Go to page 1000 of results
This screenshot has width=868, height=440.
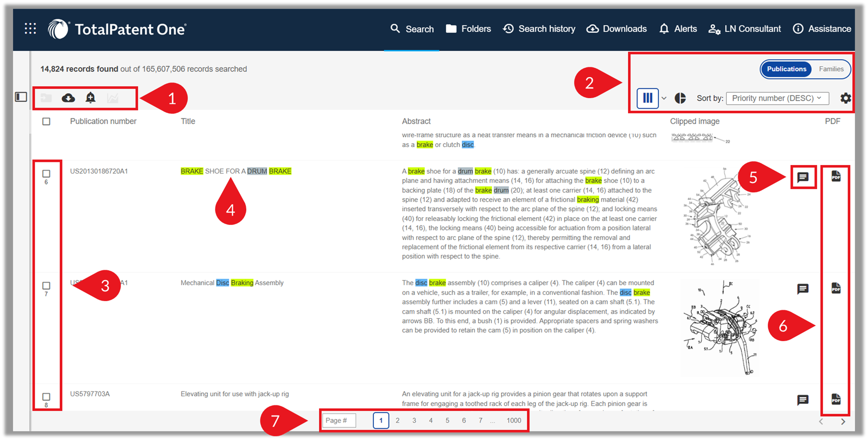[513, 420]
